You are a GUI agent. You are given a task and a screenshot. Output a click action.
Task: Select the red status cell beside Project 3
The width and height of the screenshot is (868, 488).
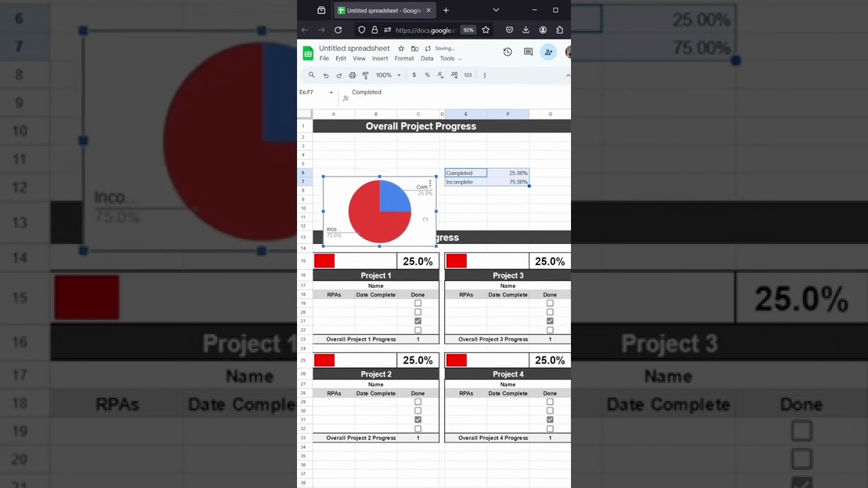click(456, 261)
